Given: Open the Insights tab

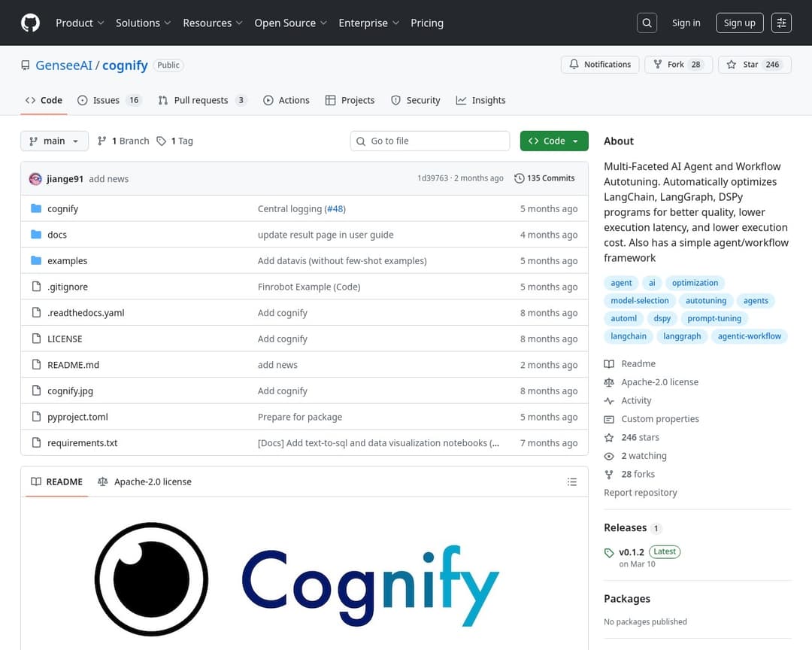Looking at the screenshot, I should (480, 100).
